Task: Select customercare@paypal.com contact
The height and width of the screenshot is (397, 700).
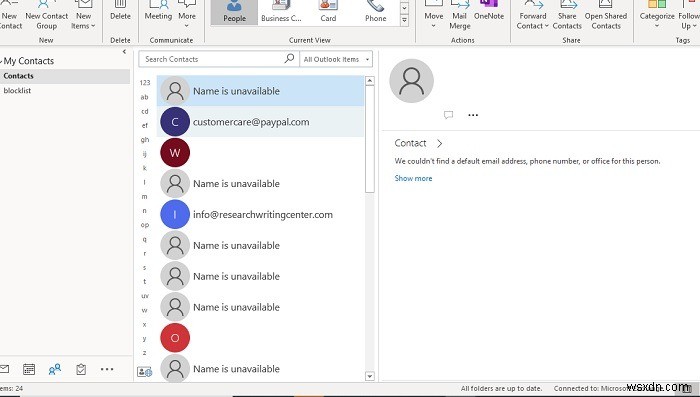Action: coord(260,121)
